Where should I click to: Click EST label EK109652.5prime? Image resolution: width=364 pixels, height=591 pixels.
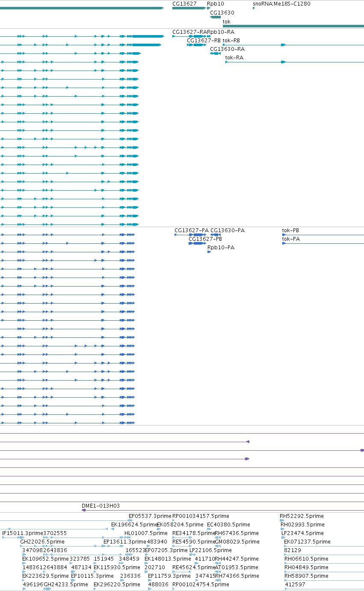tap(45, 559)
